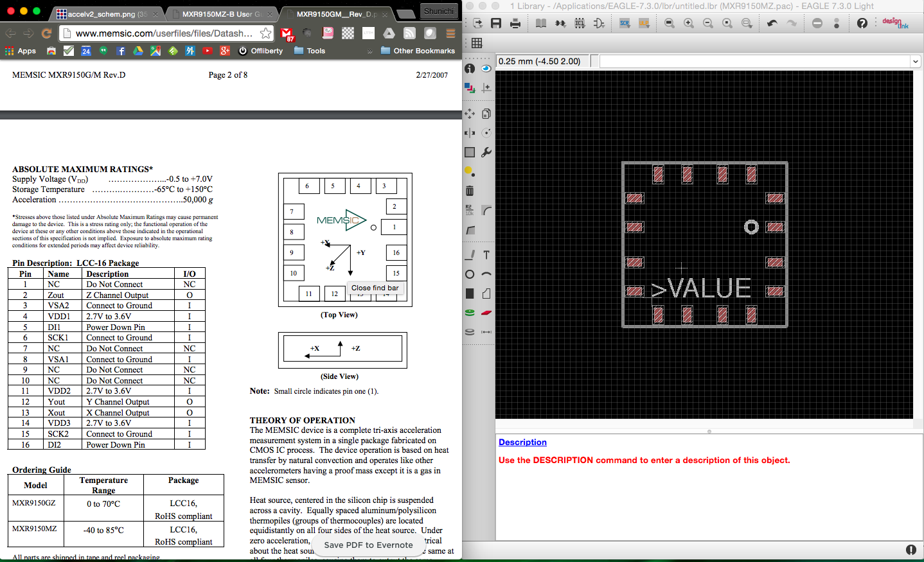Open accelv2_schem.png tab in Chrome
The image size is (924, 562).
(107, 13)
